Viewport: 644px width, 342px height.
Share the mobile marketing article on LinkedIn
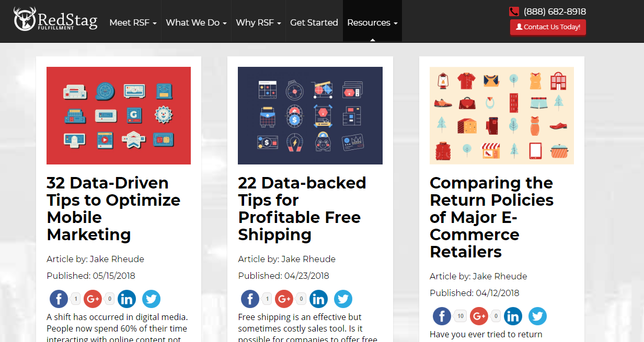[x=126, y=299]
